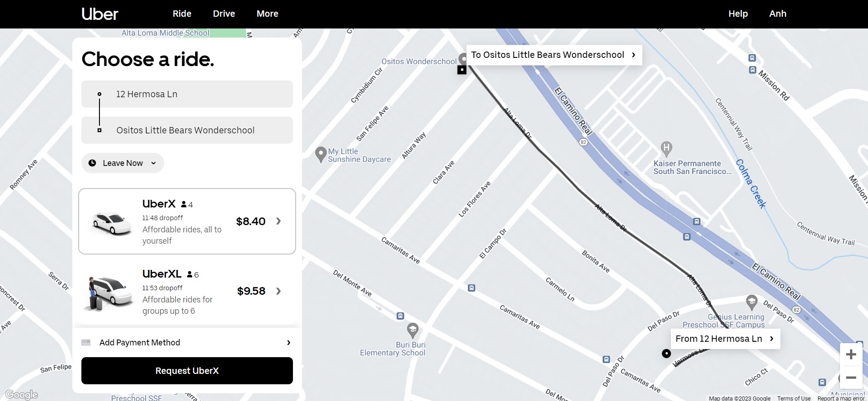Expand the Leave Now time dropdown
Viewport: 868px width, 401px height.
click(x=123, y=163)
